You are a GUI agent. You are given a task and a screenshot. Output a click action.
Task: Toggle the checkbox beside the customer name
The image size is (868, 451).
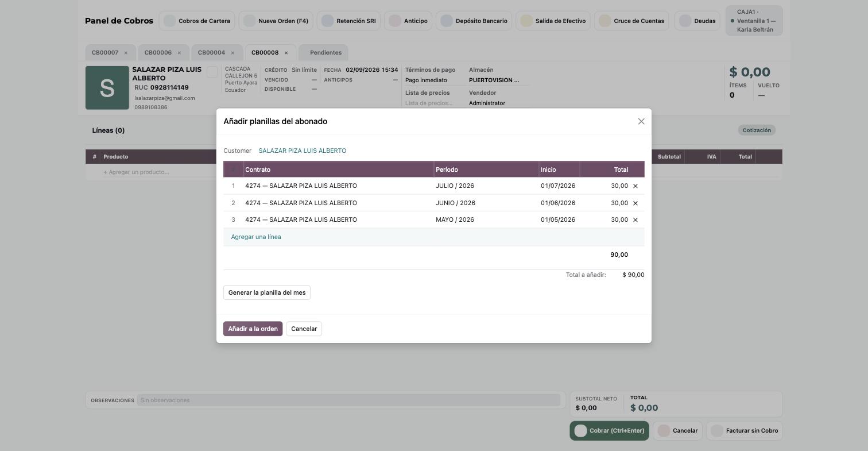212,72
